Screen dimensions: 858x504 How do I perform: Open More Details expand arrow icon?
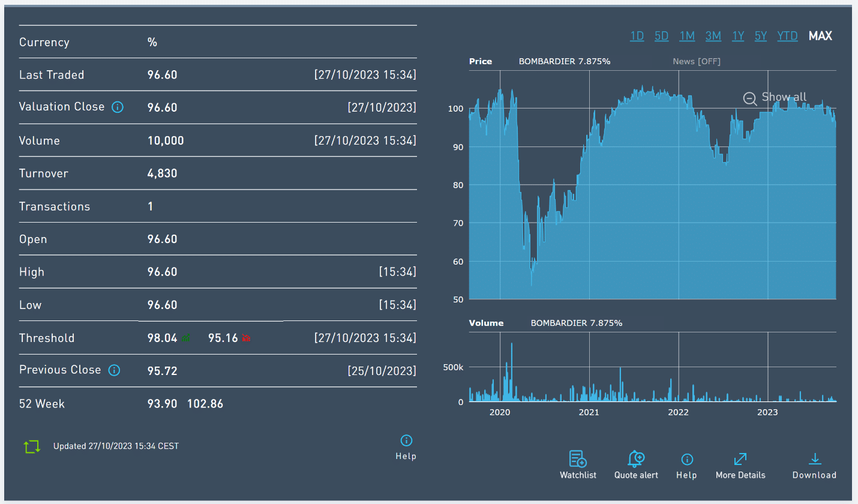point(740,459)
